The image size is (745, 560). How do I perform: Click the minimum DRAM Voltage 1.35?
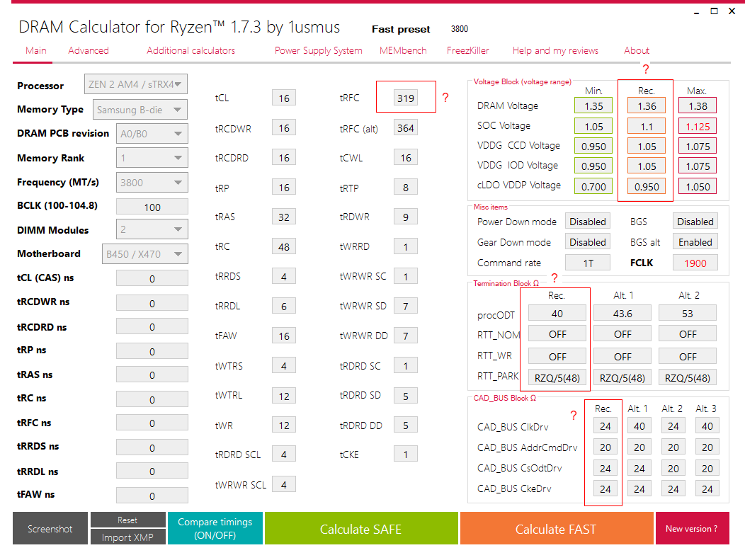(x=593, y=106)
